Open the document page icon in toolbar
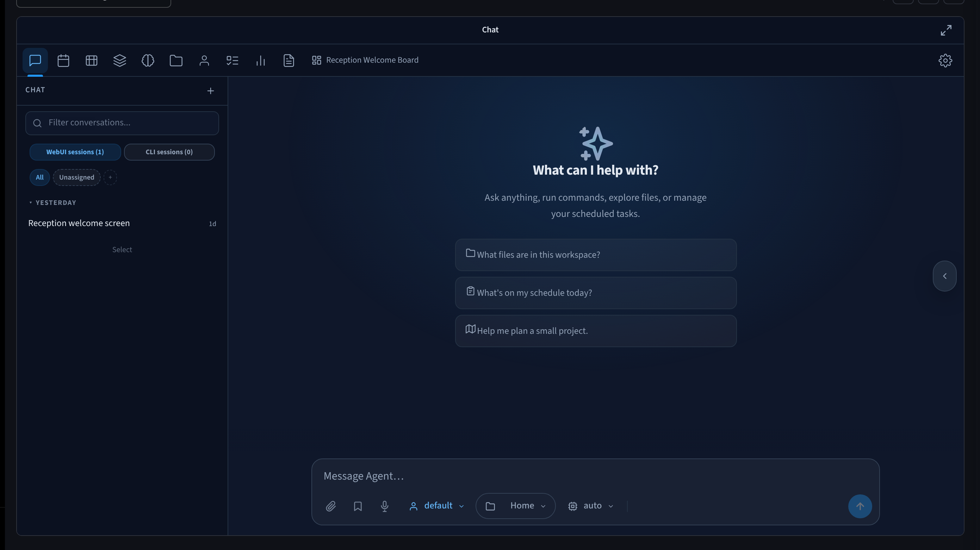Viewport: 980px width, 550px height. [x=289, y=60]
